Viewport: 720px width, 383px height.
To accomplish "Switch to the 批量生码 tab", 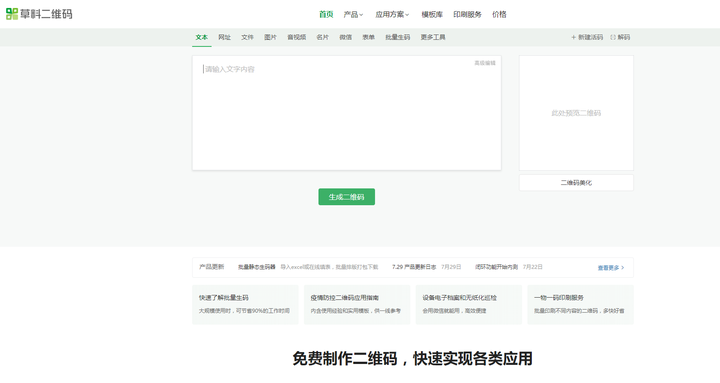I will tap(398, 37).
